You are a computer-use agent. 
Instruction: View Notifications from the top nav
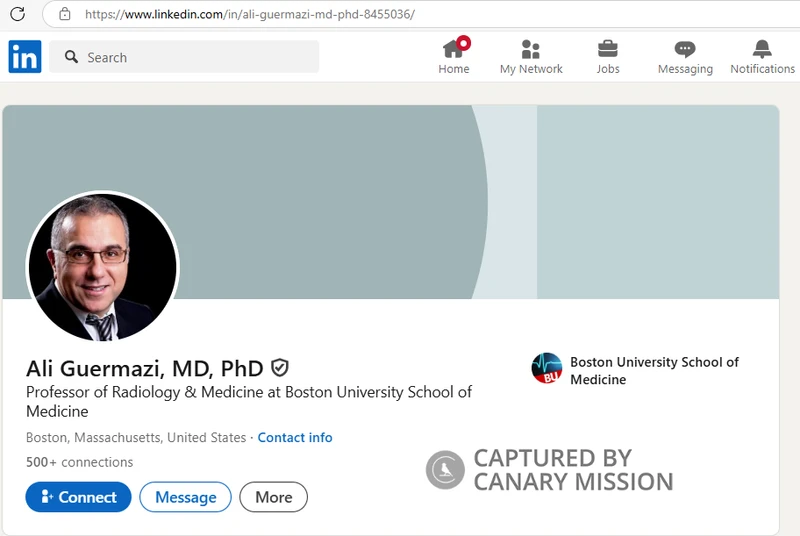click(762, 57)
